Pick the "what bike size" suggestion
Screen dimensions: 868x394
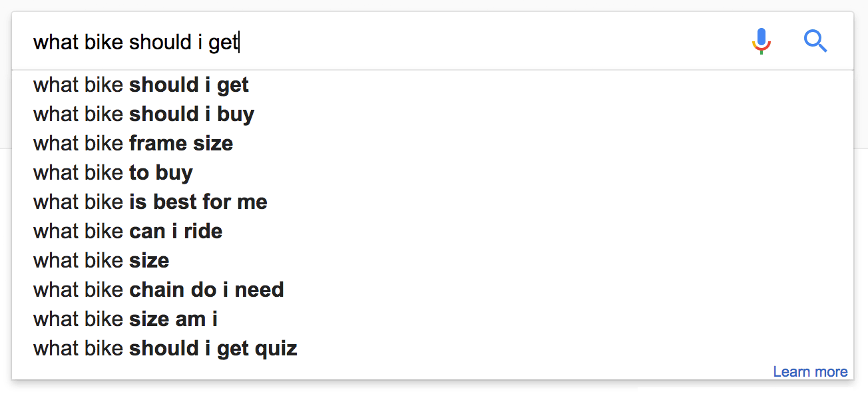click(x=101, y=261)
